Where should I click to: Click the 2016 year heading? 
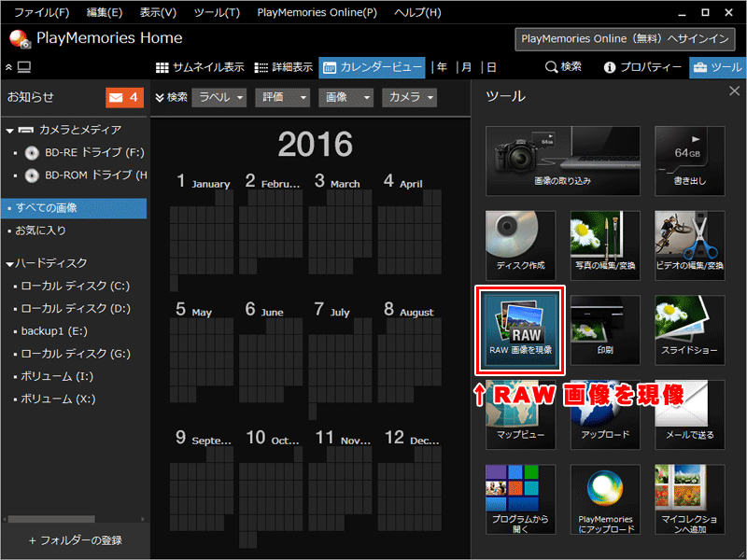pos(316,144)
